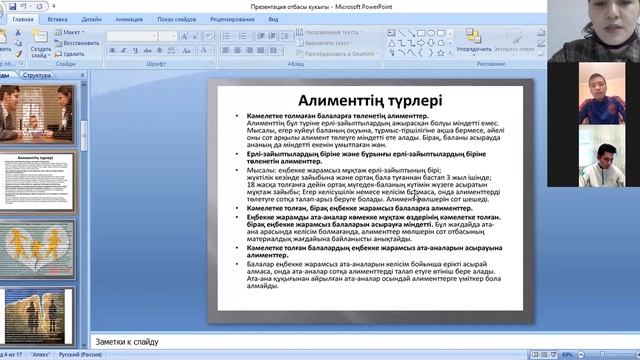640x360 pixels.
Task: Toggle text shadow formatting
Action: tap(160, 51)
